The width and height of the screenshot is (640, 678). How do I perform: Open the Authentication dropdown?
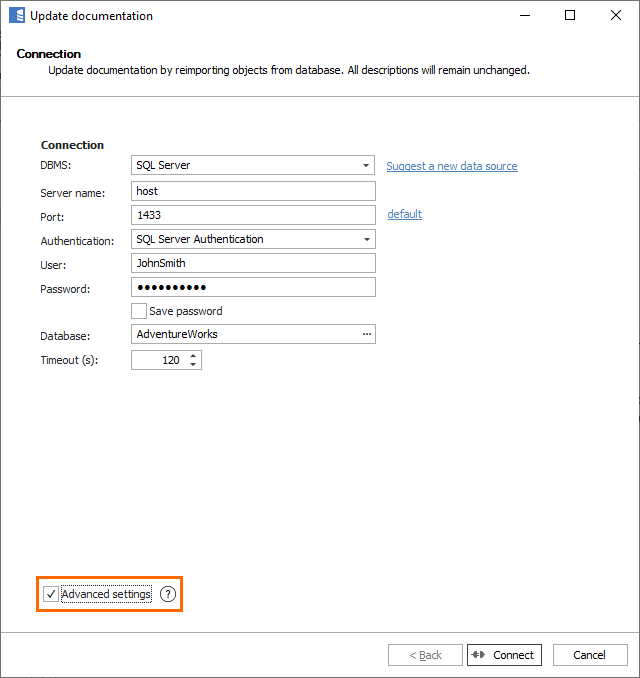[x=366, y=240]
